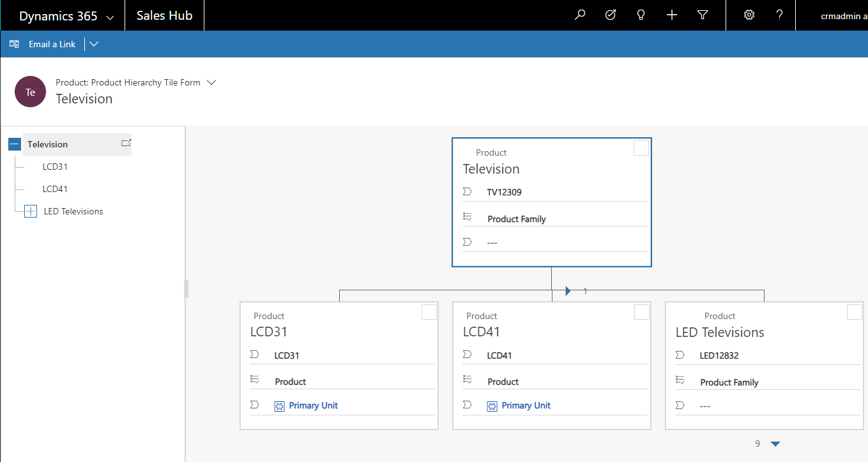Open the settings gear icon
Viewport: 868px width, 462px height.
(749, 15)
